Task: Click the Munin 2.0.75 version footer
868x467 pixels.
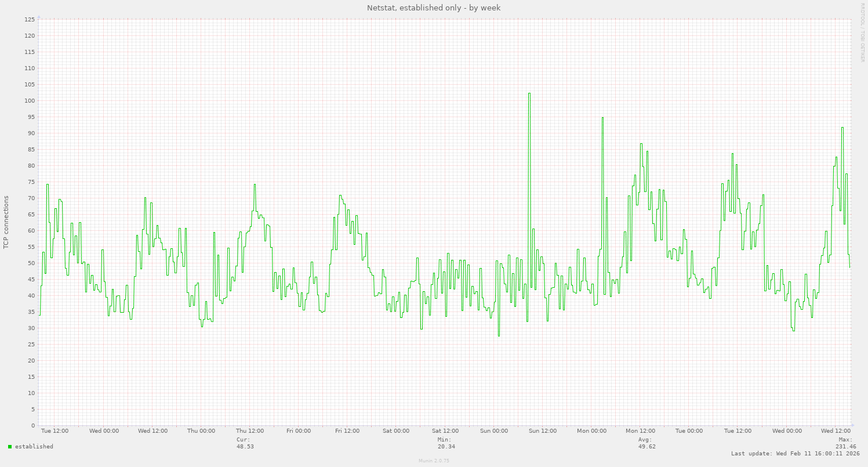Action: coord(434,461)
